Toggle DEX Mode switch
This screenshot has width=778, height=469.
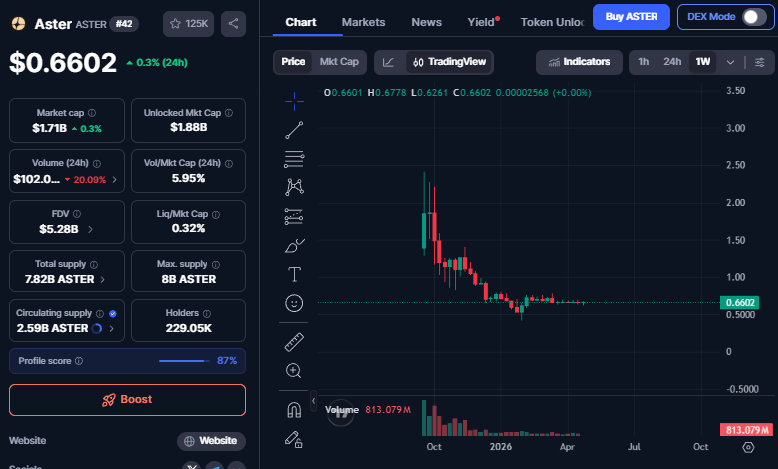coord(754,17)
